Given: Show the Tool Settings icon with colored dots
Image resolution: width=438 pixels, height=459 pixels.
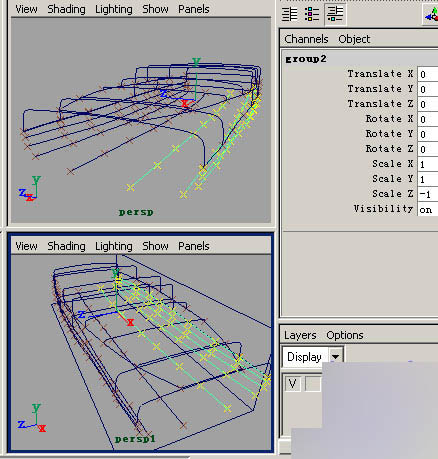Looking at the screenshot, I should tap(312, 14).
